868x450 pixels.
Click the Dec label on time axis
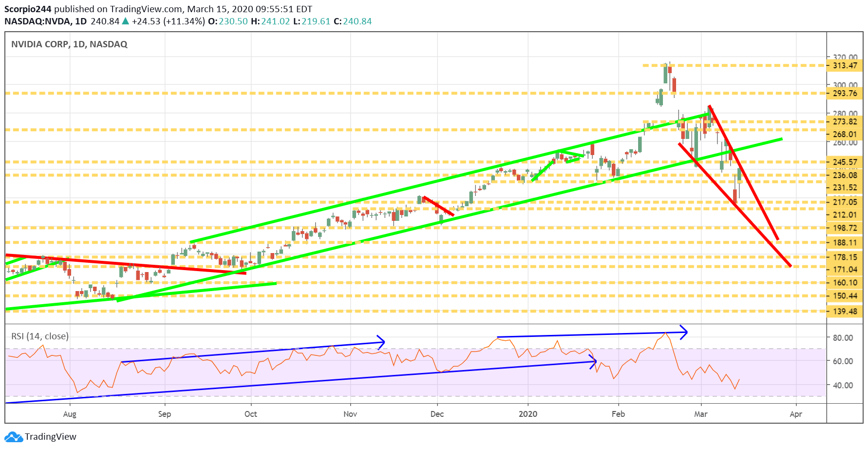click(x=437, y=414)
